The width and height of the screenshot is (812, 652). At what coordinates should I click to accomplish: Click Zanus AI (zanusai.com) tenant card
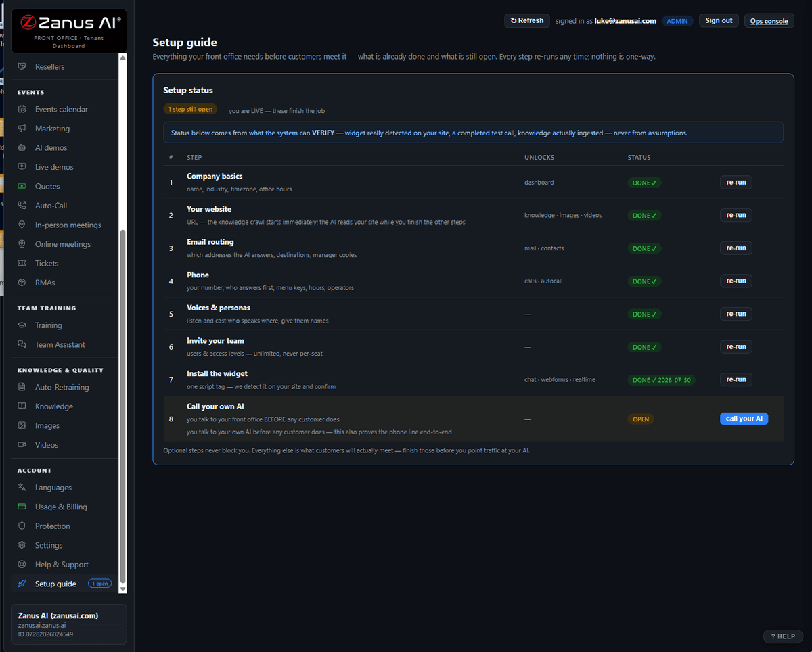coord(69,624)
